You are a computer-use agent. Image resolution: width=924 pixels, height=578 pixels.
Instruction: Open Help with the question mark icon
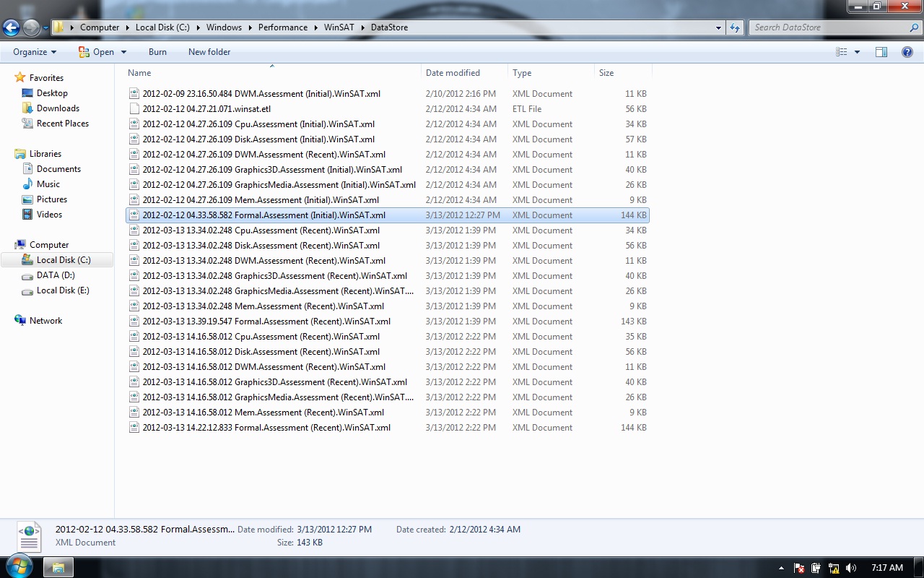pyautogui.click(x=907, y=51)
